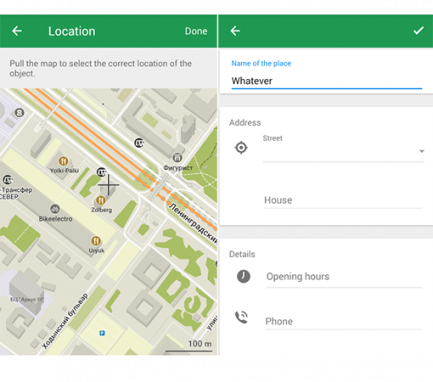The width and height of the screenshot is (433, 382).
Task: Tap the locate target icon beside Street
Action: click(241, 147)
